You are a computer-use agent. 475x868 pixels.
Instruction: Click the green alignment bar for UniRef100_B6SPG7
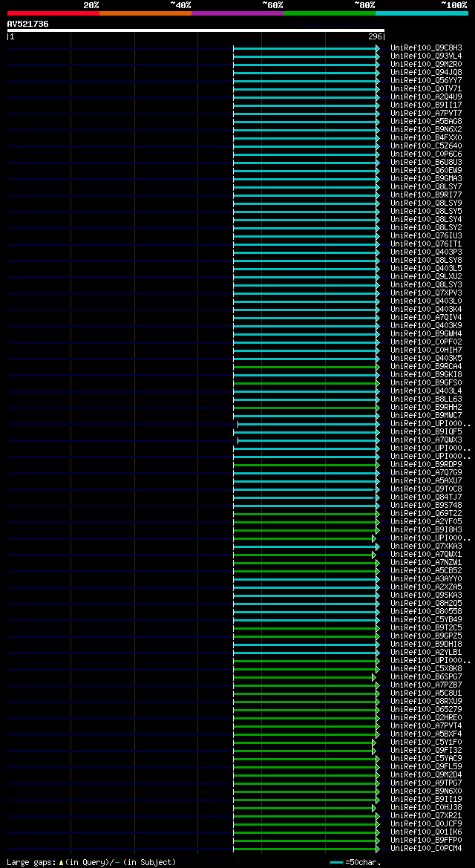point(304,677)
